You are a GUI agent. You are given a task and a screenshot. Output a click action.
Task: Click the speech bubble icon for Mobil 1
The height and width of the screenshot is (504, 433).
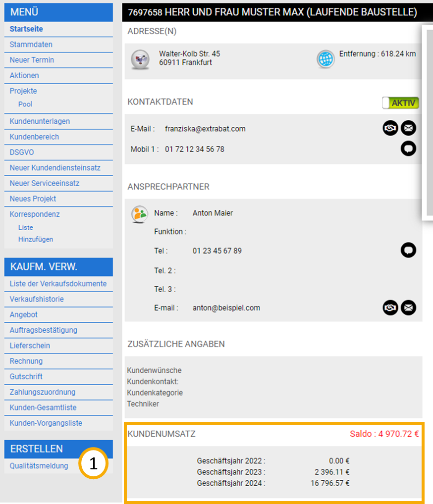tap(408, 149)
